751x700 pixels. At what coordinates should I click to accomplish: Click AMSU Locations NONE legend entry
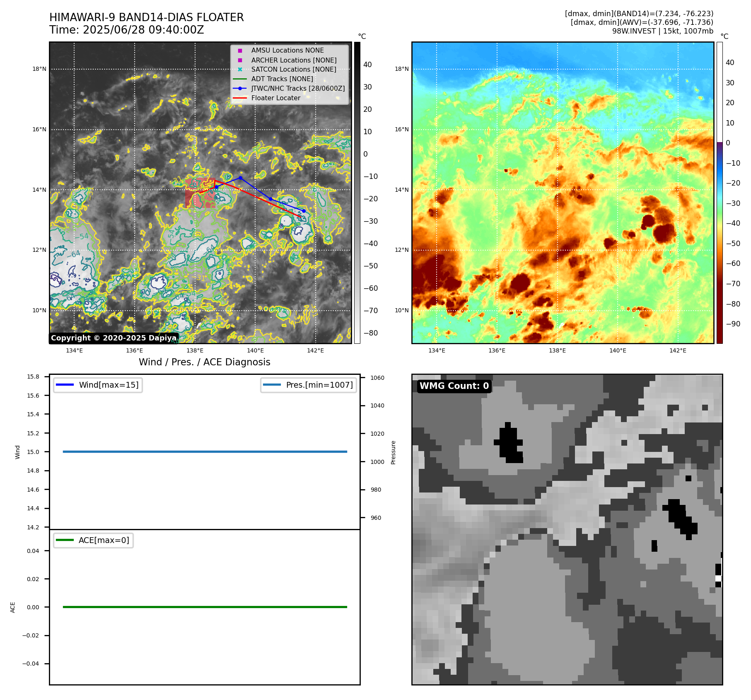point(287,51)
